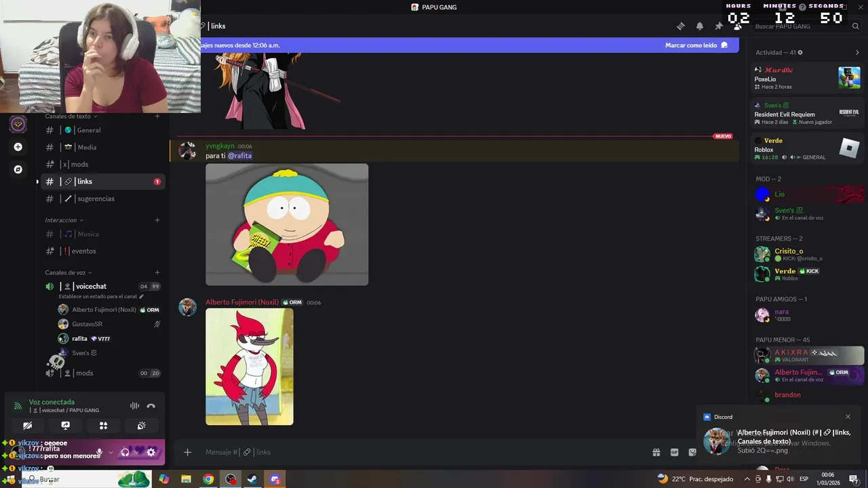Click member Lio in MOD list
Screen dimensions: 868x488
(807, 195)
